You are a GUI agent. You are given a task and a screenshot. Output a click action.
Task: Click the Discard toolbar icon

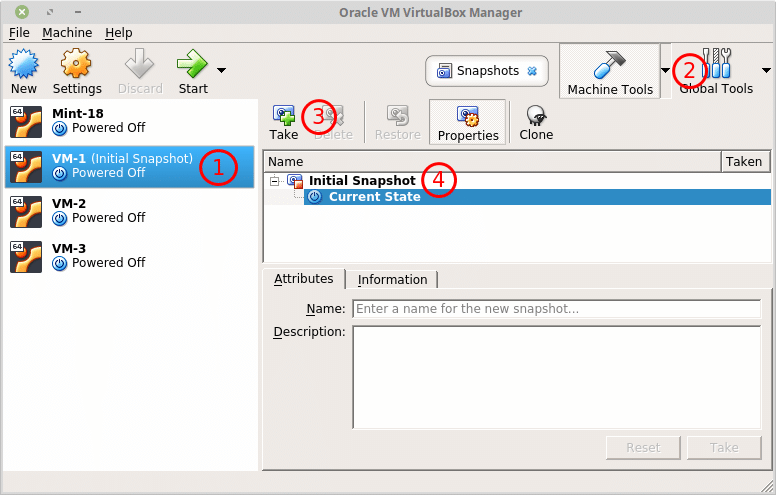(140, 63)
